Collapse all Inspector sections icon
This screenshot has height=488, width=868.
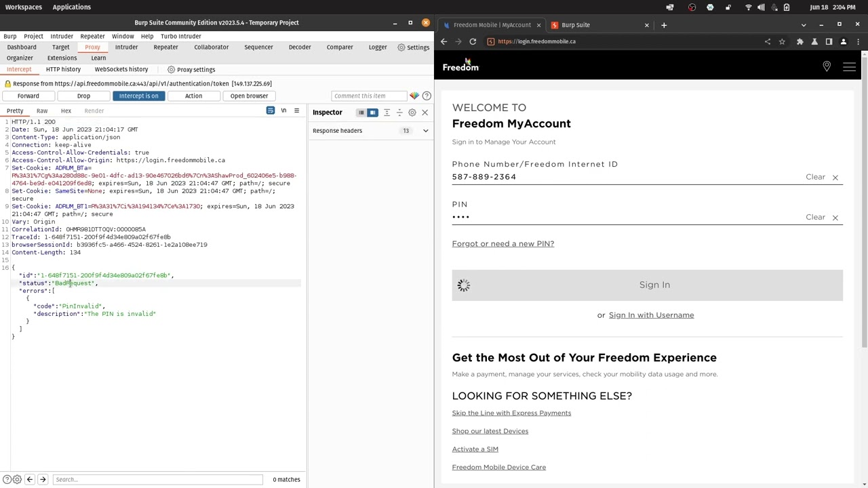tap(399, 113)
